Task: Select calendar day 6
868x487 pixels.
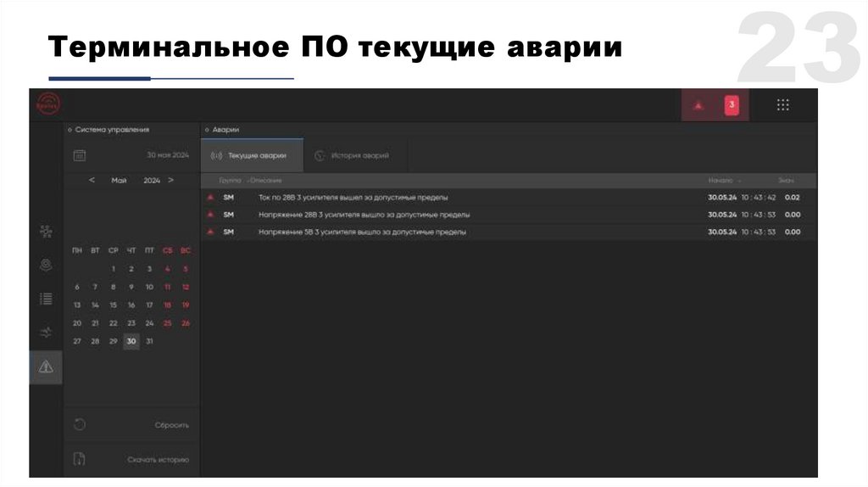Action: [x=77, y=287]
